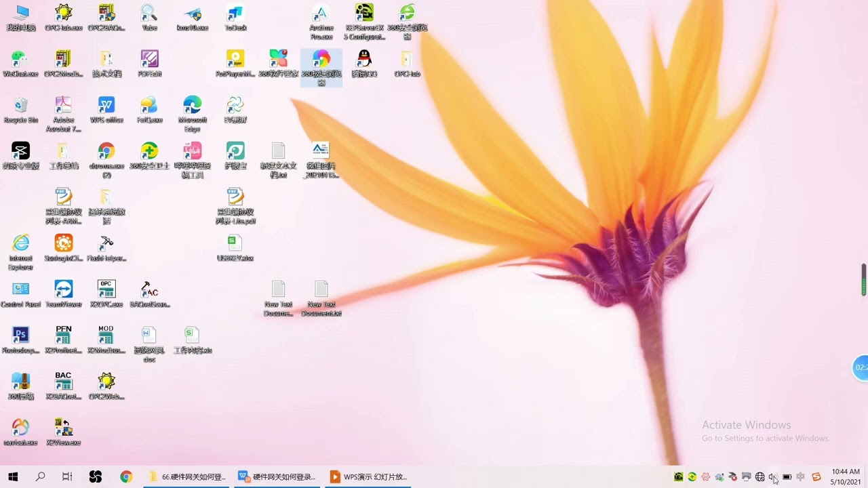This screenshot has width=868, height=488.
Task: Select the Internet Explorer icon
Action: tap(20, 252)
